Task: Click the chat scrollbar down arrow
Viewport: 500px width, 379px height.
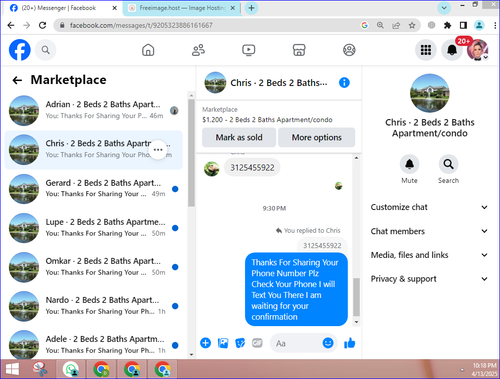Action: (x=356, y=322)
